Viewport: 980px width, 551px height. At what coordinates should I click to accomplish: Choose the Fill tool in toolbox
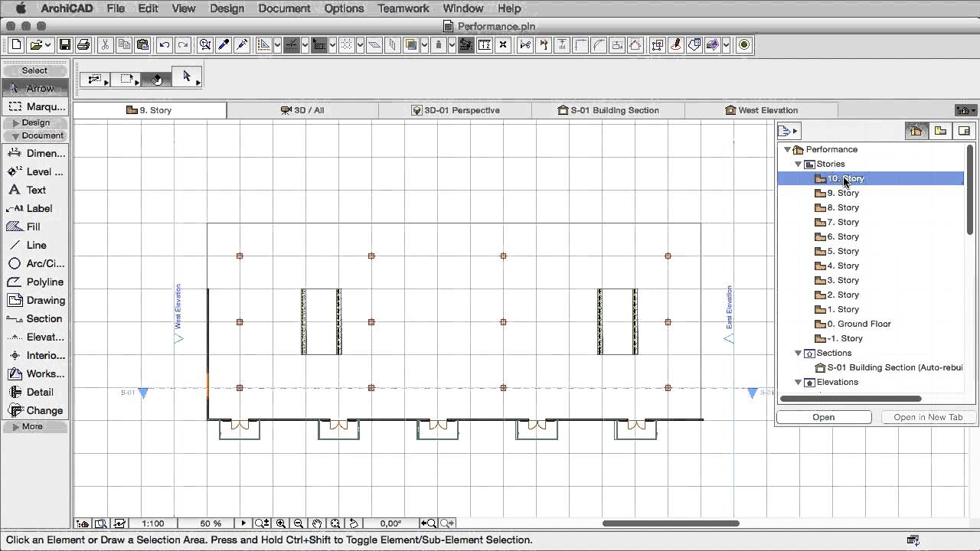(34, 227)
